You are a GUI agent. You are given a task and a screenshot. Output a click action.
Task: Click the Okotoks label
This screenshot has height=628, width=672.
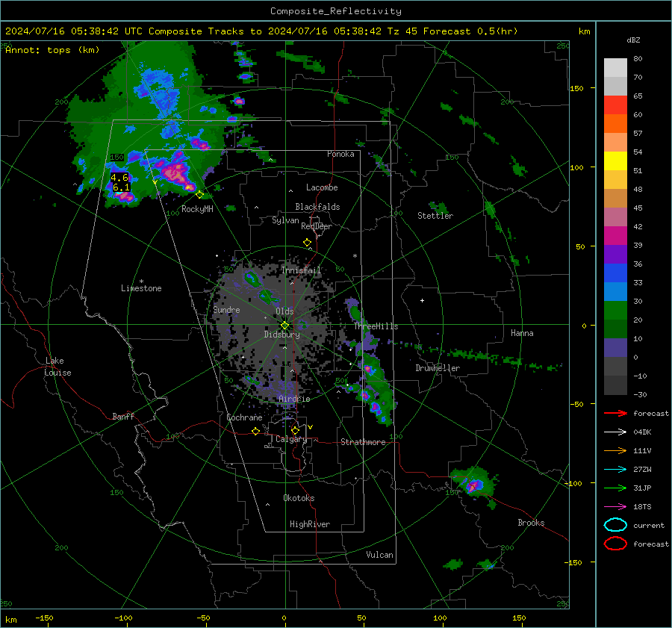(x=299, y=498)
